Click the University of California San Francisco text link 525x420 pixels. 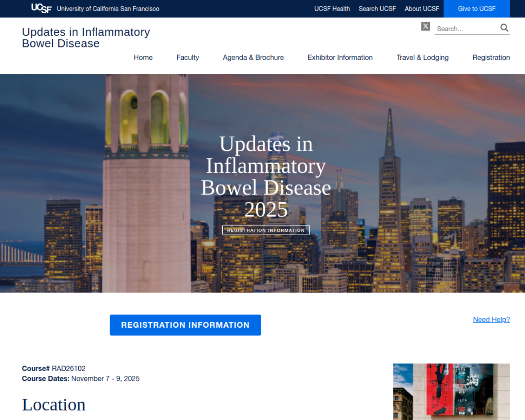(108, 9)
